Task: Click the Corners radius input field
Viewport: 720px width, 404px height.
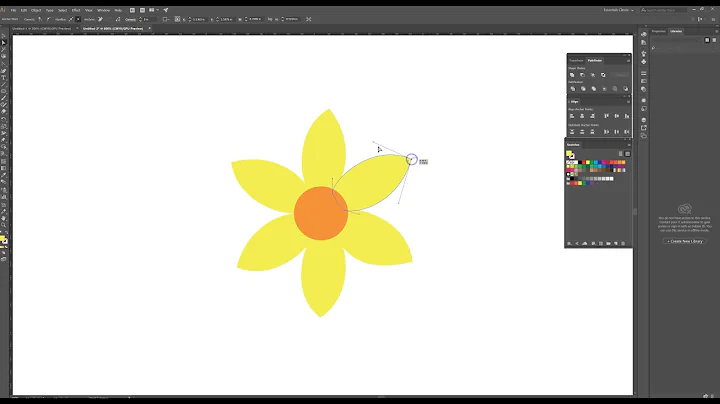Action: [x=148, y=19]
